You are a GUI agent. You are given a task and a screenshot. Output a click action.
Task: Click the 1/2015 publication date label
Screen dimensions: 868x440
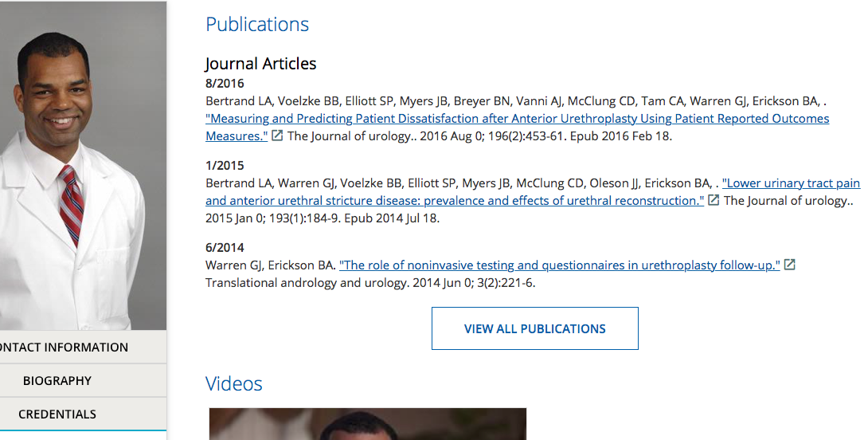(x=225, y=165)
